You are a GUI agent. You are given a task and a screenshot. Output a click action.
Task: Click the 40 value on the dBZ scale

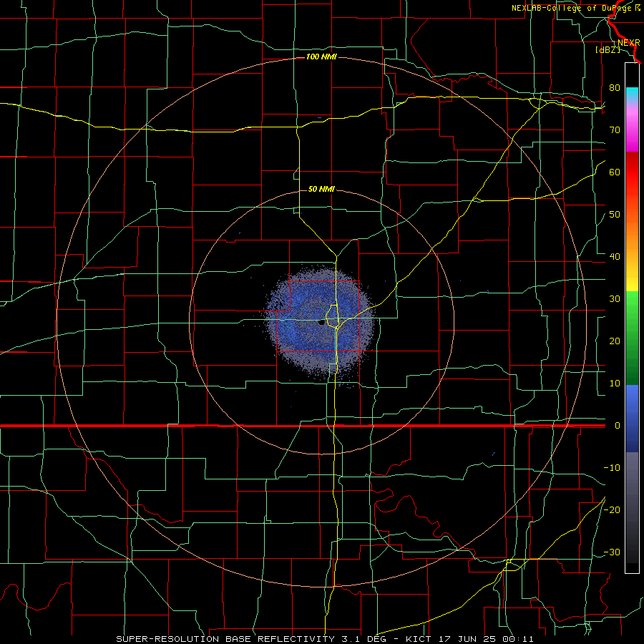click(x=615, y=257)
